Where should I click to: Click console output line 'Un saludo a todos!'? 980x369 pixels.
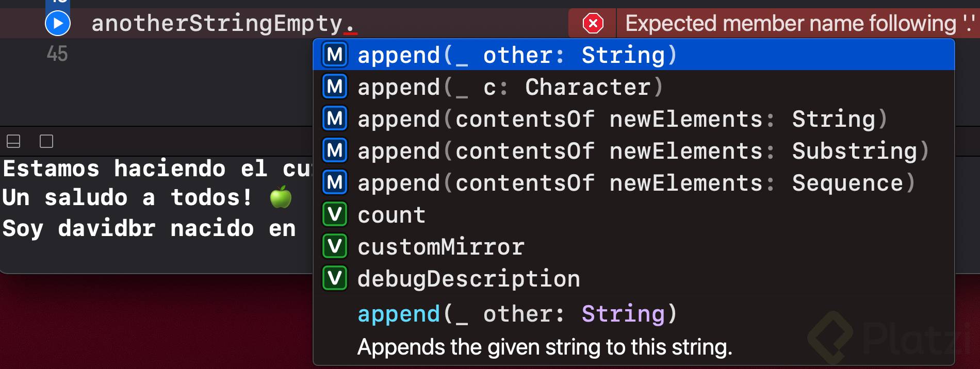point(127,197)
